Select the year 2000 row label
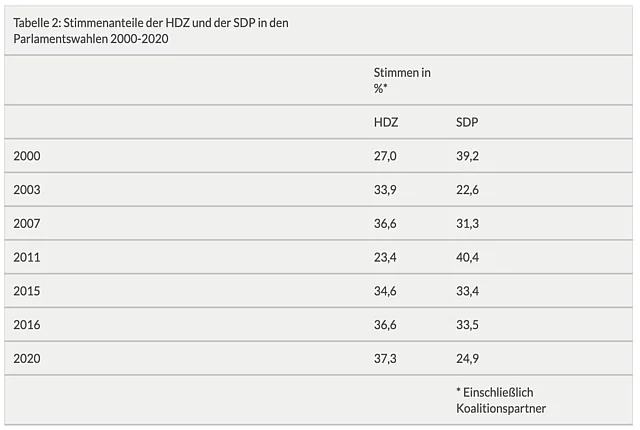The image size is (640, 430). [x=27, y=156]
